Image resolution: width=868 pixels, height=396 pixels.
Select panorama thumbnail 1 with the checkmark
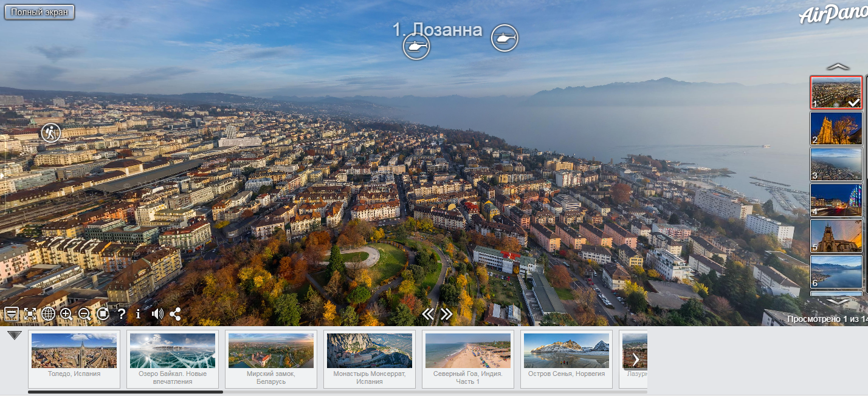click(836, 92)
